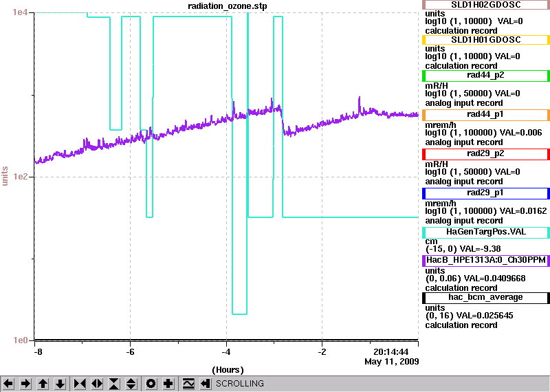Image resolution: width=550 pixels, height=392 pixels.
Task: Select the rad44_p1 curve legend
Action: 486,115
